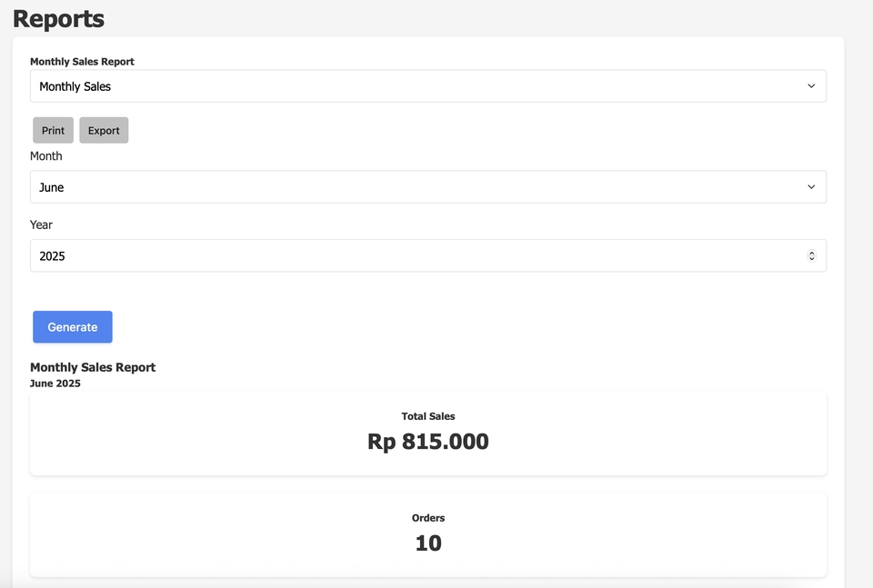The width and height of the screenshot is (873, 588).
Task: Click the Reports page heading
Action: [x=58, y=18]
